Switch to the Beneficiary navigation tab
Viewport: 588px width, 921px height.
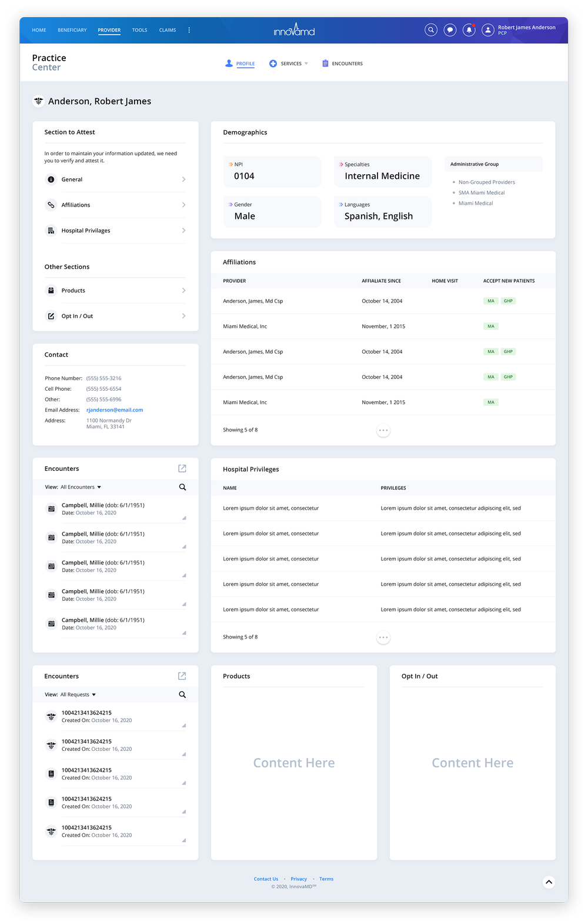click(72, 30)
